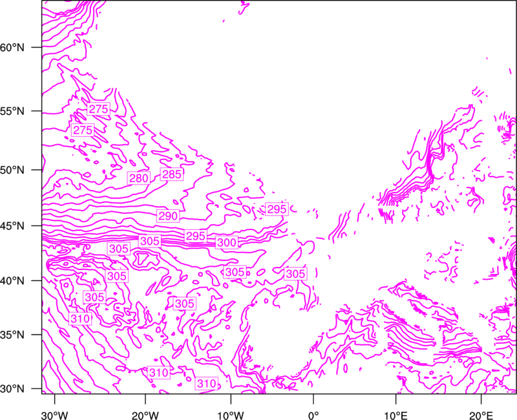Select the 280 contour label
The height and width of the screenshot is (420, 517).
click(x=139, y=178)
